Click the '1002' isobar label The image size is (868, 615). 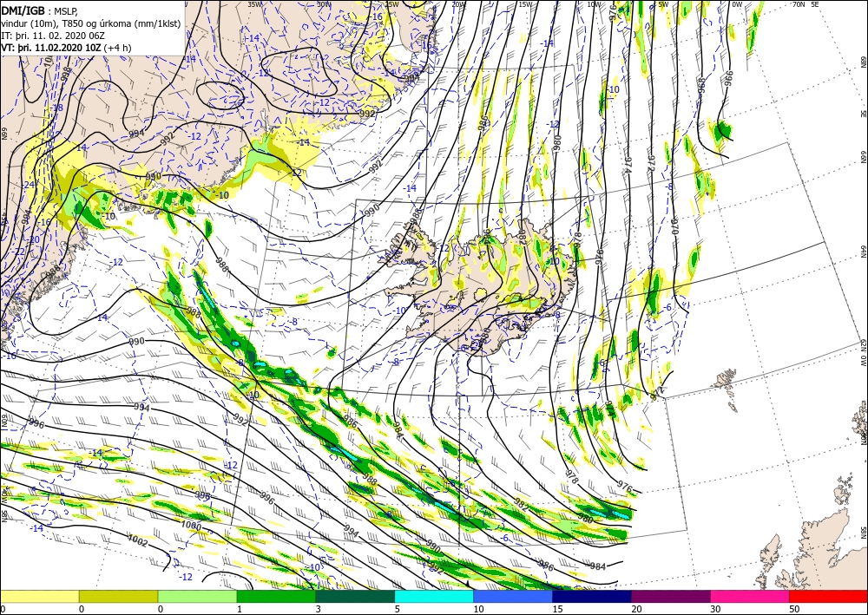click(x=138, y=540)
